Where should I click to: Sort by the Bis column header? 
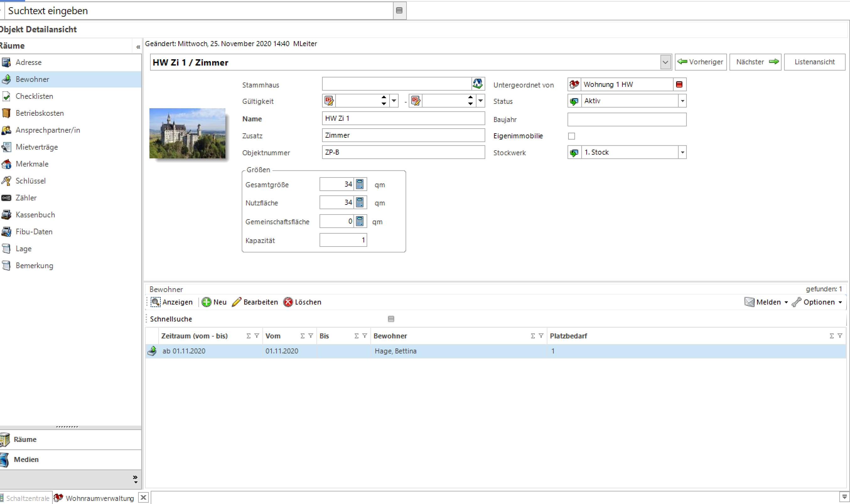pyautogui.click(x=343, y=336)
